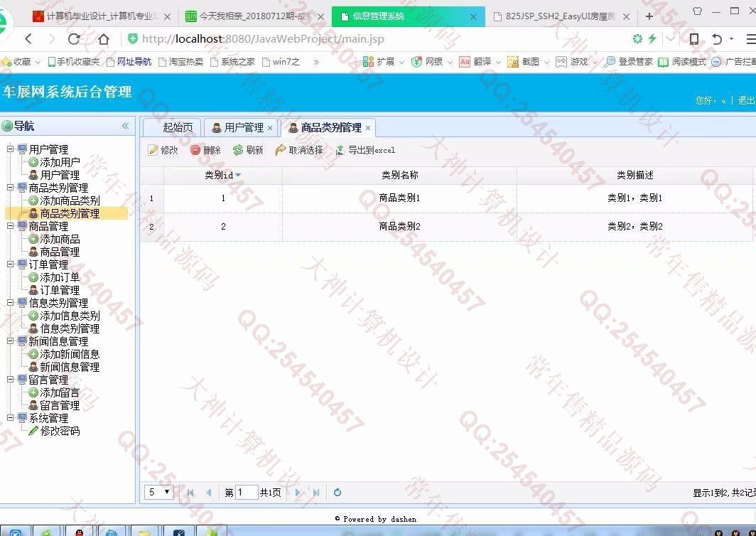Image resolution: width=756 pixels, height=536 pixels.
Task: Go to previous page in pager
Action: [208, 493]
